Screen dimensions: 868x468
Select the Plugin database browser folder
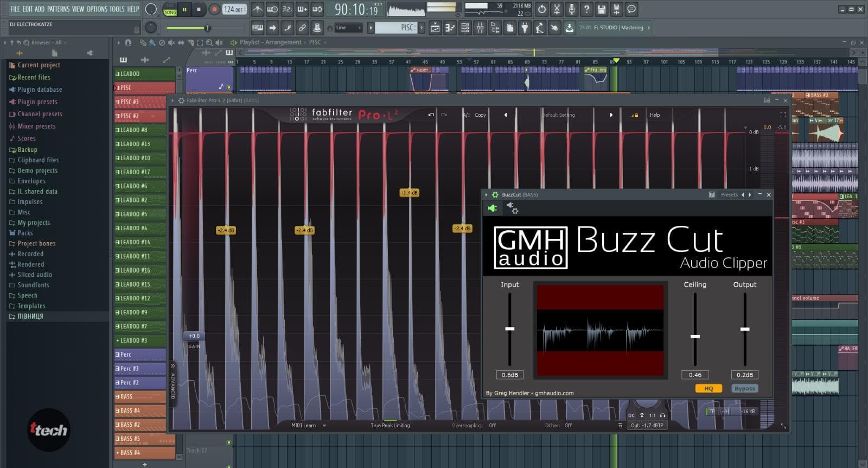click(40, 90)
